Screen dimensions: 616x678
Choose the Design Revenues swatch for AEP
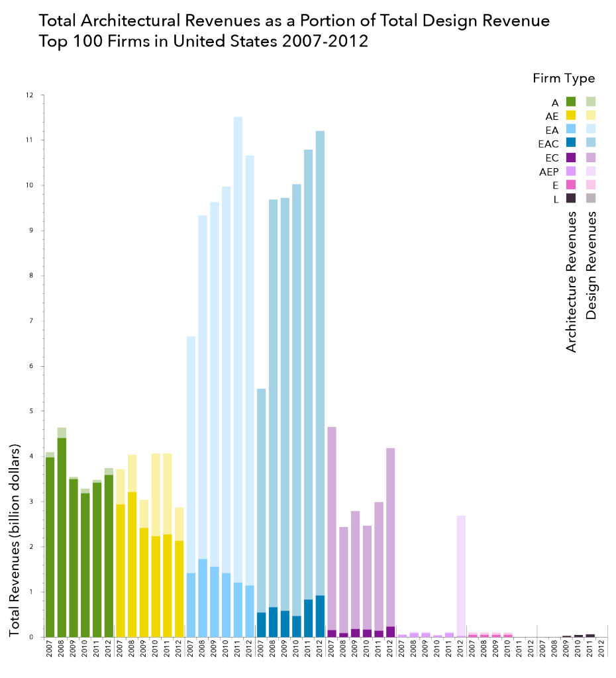coord(591,171)
